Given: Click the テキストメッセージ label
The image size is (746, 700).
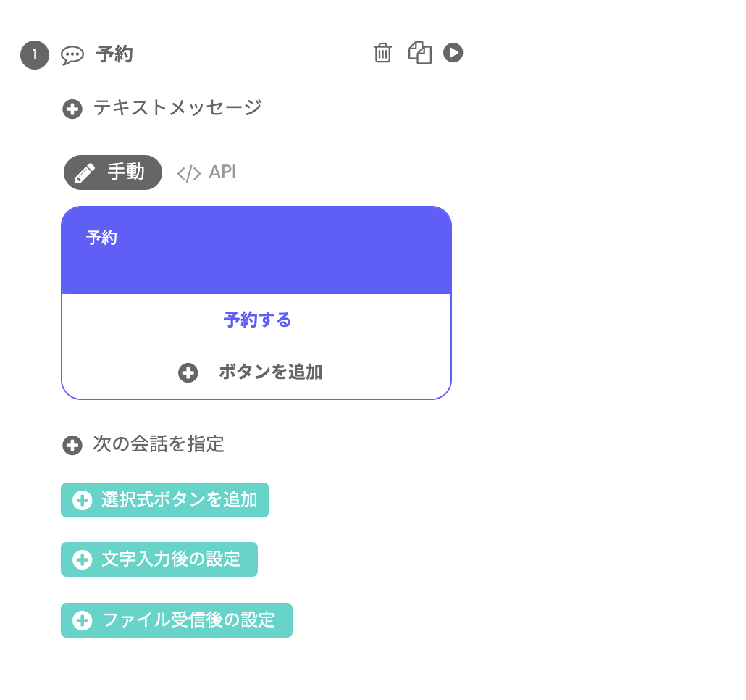Looking at the screenshot, I should [177, 108].
